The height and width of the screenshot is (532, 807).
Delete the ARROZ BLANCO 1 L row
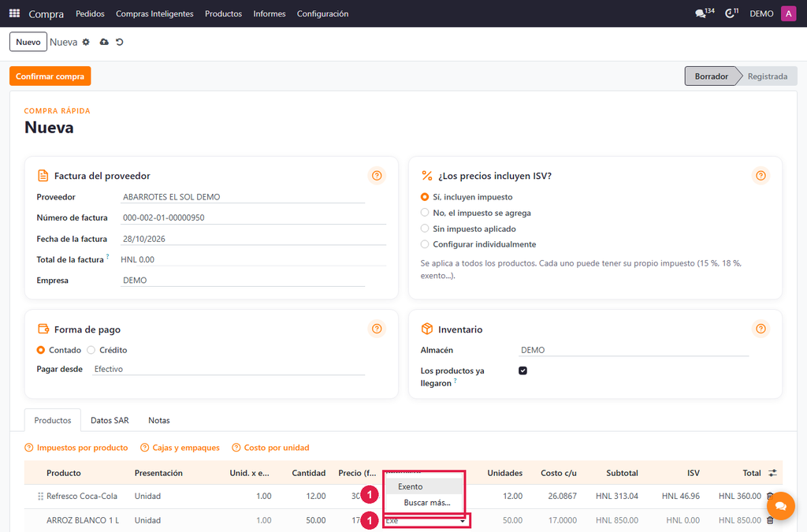[x=770, y=520]
